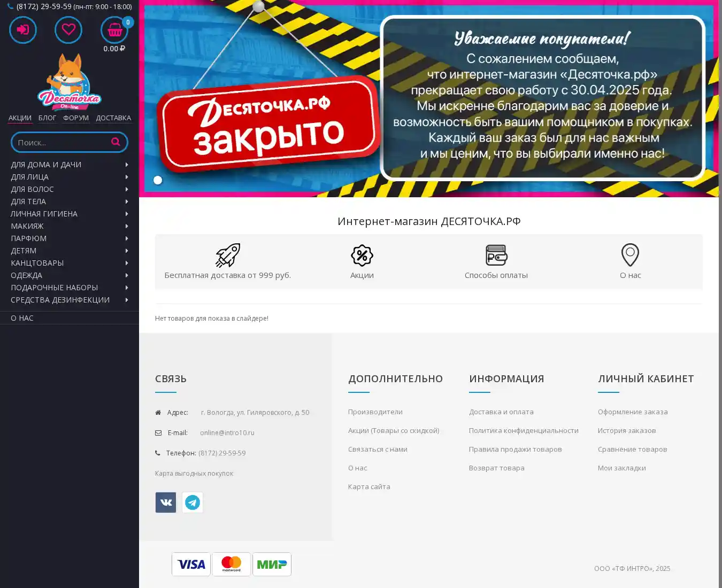The width and height of the screenshot is (722, 588).
Task: Open the wishlist heart icon
Action: point(68,30)
